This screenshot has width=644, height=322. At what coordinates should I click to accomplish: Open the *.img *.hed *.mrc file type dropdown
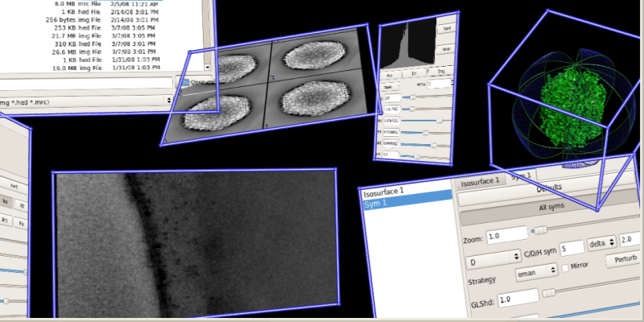tap(86, 101)
